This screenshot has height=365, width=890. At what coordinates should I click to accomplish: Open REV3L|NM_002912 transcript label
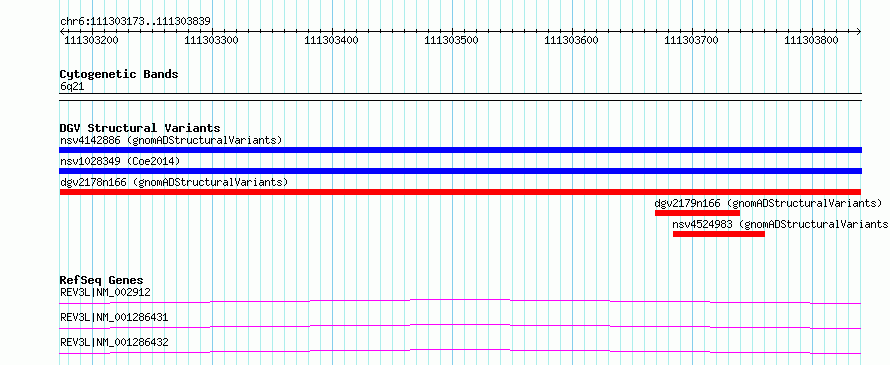click(105, 292)
